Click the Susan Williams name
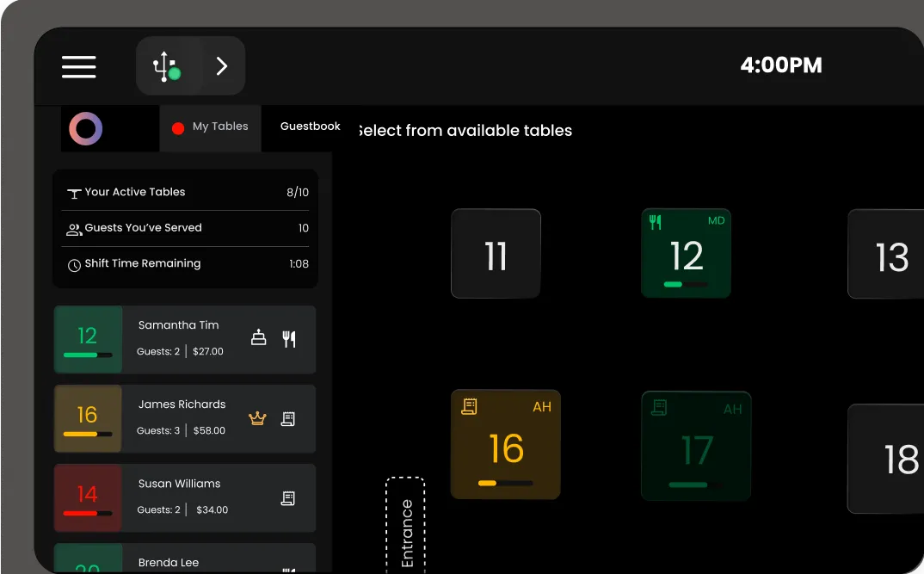This screenshot has height=574, width=924. point(179,484)
